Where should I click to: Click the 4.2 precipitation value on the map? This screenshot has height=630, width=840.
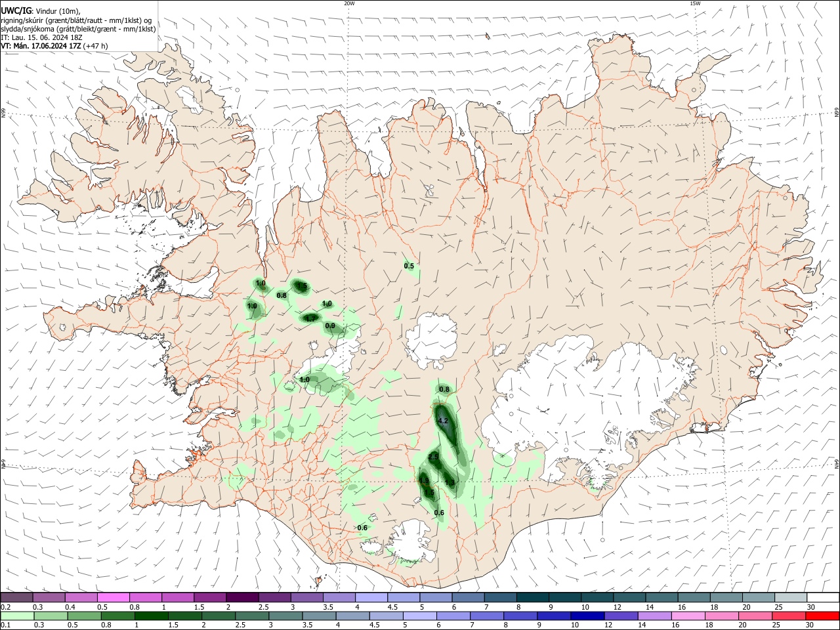pyautogui.click(x=442, y=421)
